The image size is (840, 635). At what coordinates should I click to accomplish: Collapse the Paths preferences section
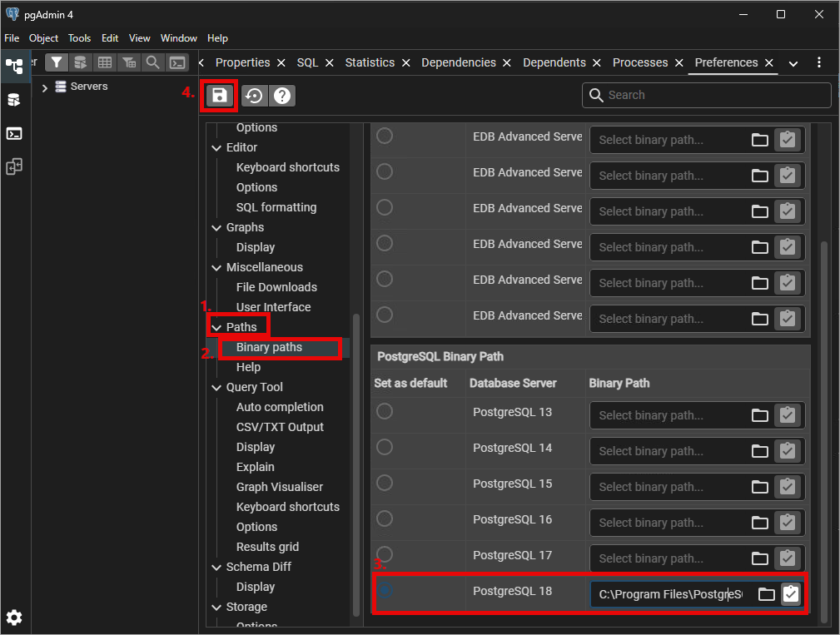(217, 327)
